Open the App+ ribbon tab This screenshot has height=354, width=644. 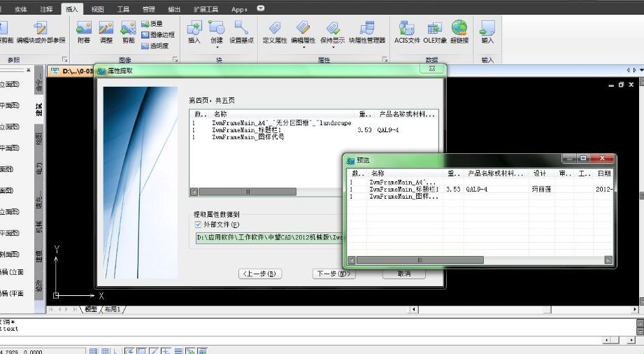(x=239, y=9)
